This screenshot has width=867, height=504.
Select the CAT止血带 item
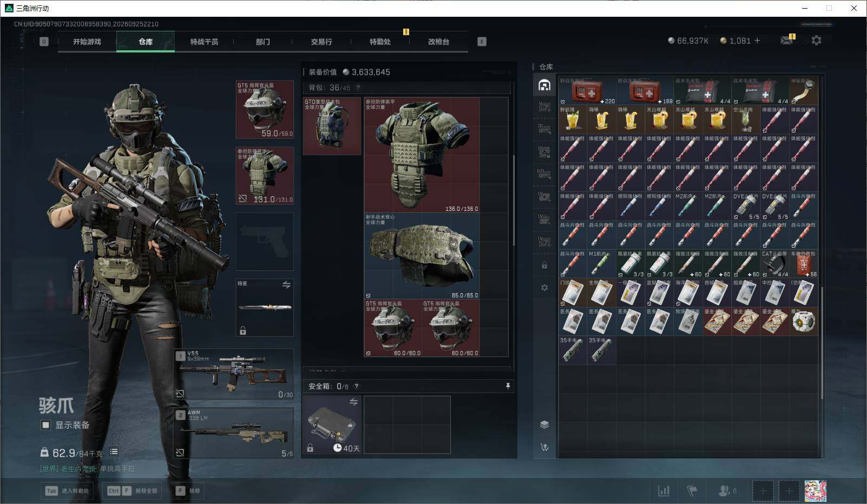coord(775,263)
